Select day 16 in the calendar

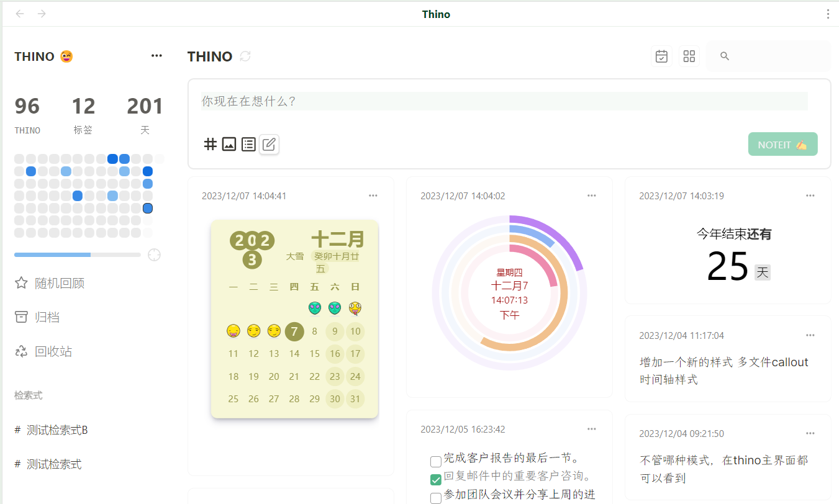pyautogui.click(x=335, y=354)
